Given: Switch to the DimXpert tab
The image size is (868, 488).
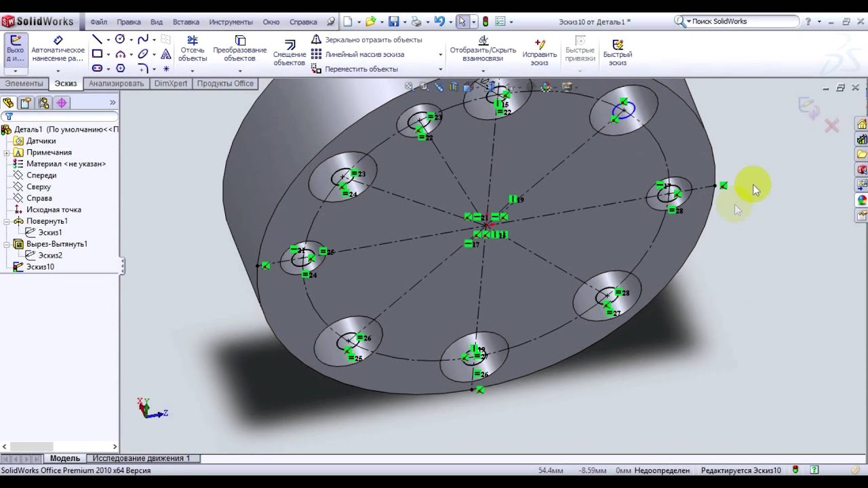Looking at the screenshot, I should 171,83.
